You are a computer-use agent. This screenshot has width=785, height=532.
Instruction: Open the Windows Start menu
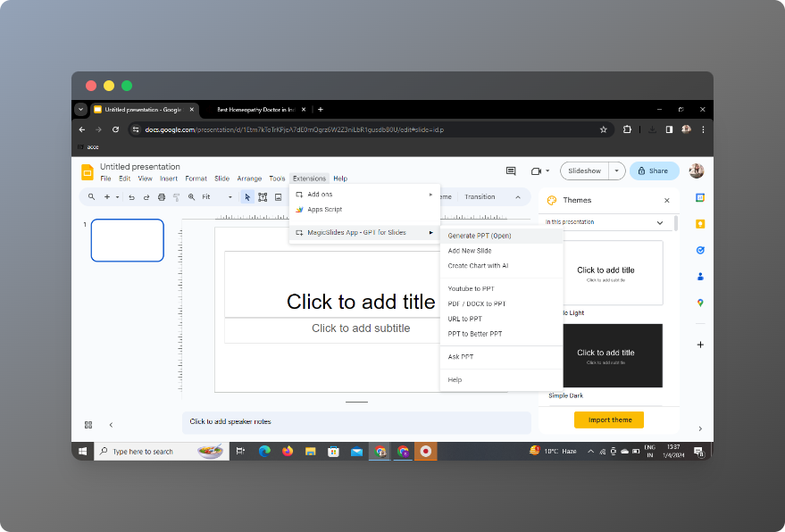[x=82, y=452]
